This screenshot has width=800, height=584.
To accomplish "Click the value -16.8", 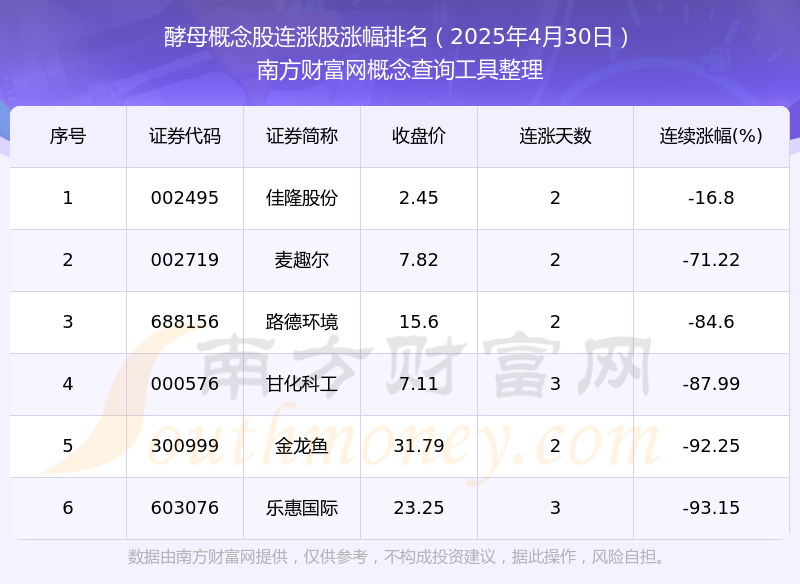I will [x=711, y=198].
